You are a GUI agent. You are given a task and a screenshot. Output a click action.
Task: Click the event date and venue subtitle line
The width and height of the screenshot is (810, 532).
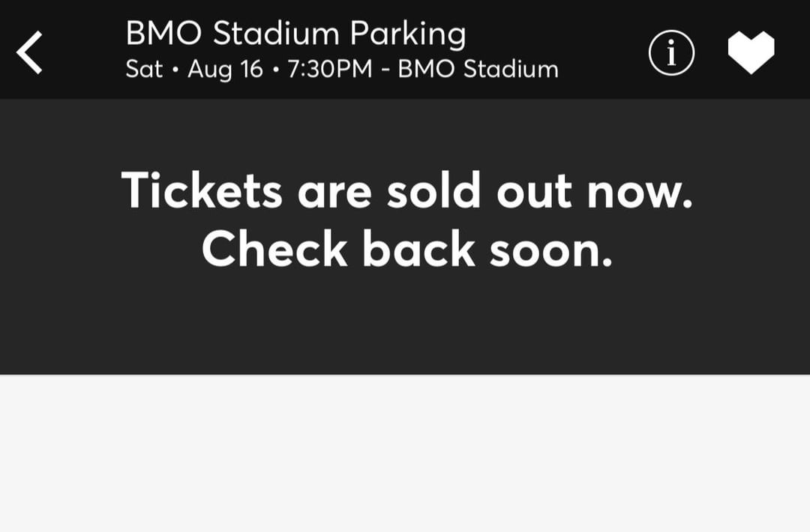point(342,70)
